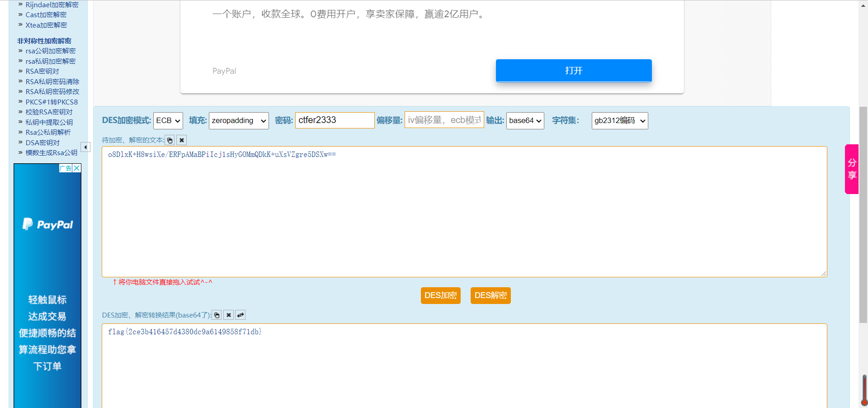Open the RSA私钥密码清除 link
Viewport: 868px width, 408px height.
[x=52, y=82]
